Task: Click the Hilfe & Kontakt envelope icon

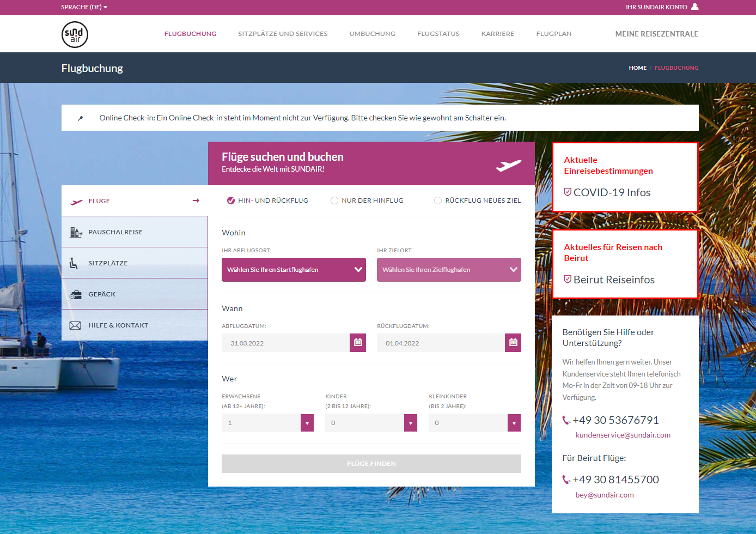Action: point(75,326)
